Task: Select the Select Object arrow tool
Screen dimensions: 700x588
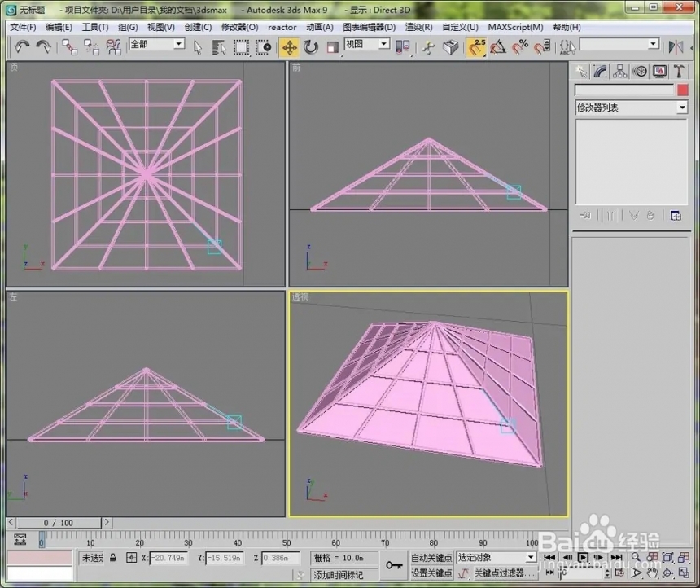Action: (198, 47)
